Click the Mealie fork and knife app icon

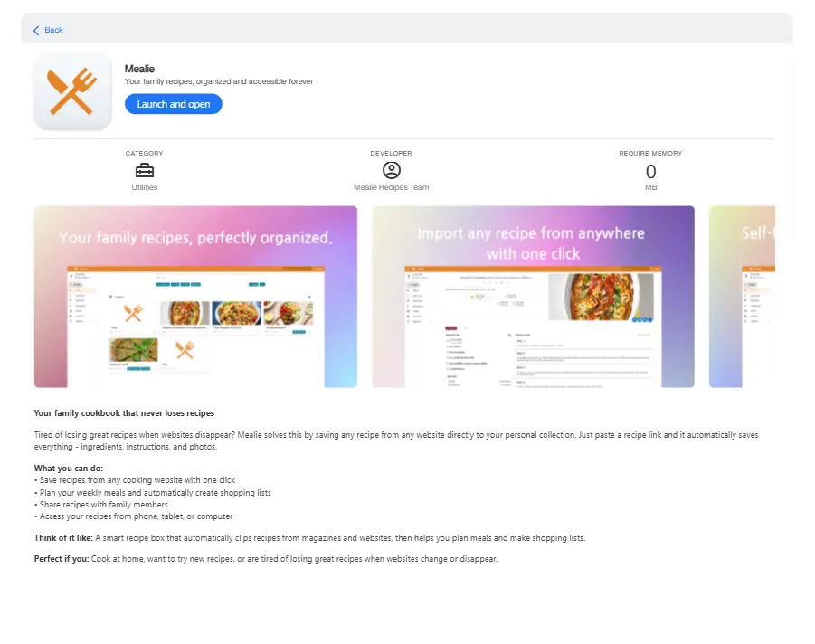click(72, 91)
